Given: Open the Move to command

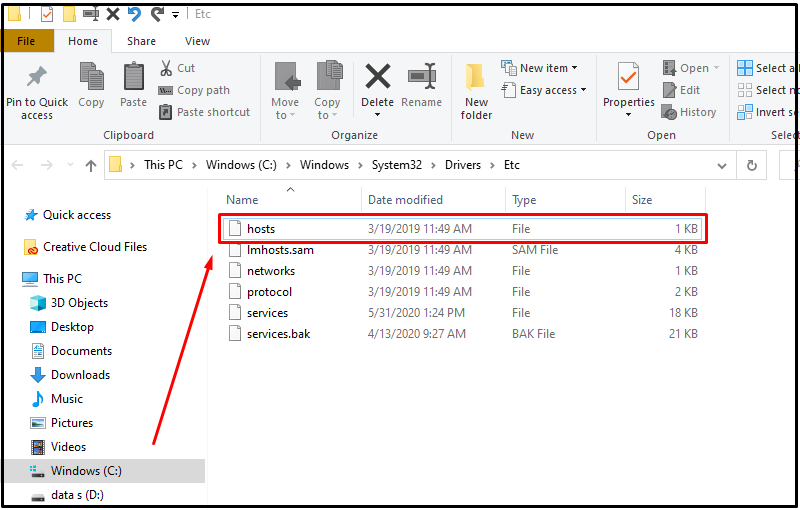Looking at the screenshot, I should click(285, 90).
